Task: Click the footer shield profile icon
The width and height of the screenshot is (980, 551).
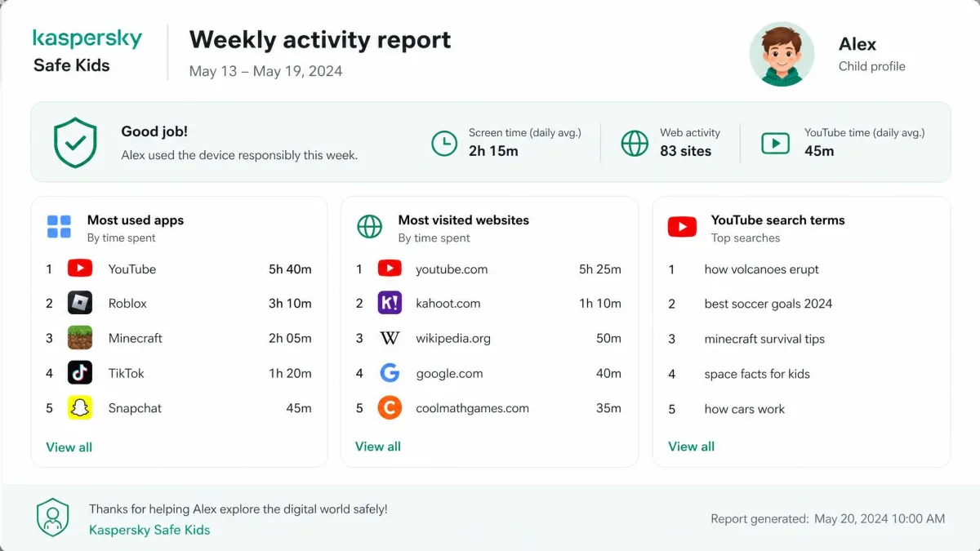Action: (53, 518)
